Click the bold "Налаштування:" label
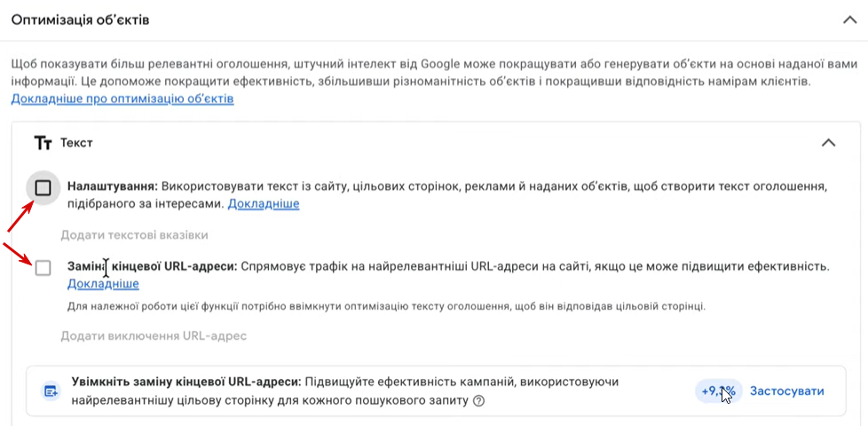Image resolution: width=868 pixels, height=426 pixels. pos(113,187)
